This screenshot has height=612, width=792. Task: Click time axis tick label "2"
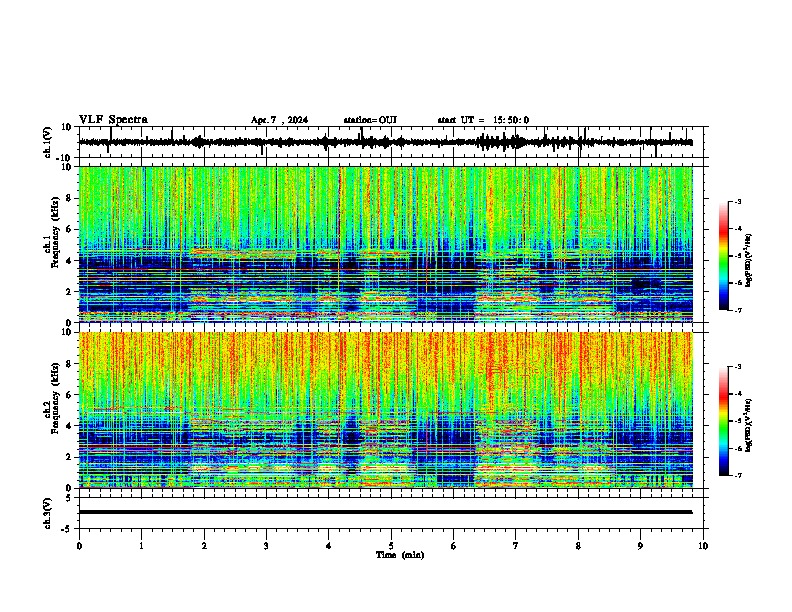coord(204,546)
